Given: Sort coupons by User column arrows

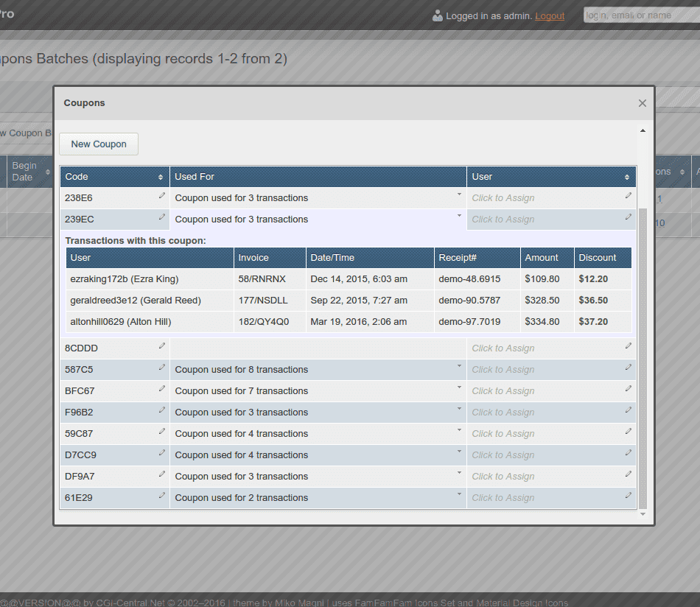Looking at the screenshot, I should (x=627, y=178).
